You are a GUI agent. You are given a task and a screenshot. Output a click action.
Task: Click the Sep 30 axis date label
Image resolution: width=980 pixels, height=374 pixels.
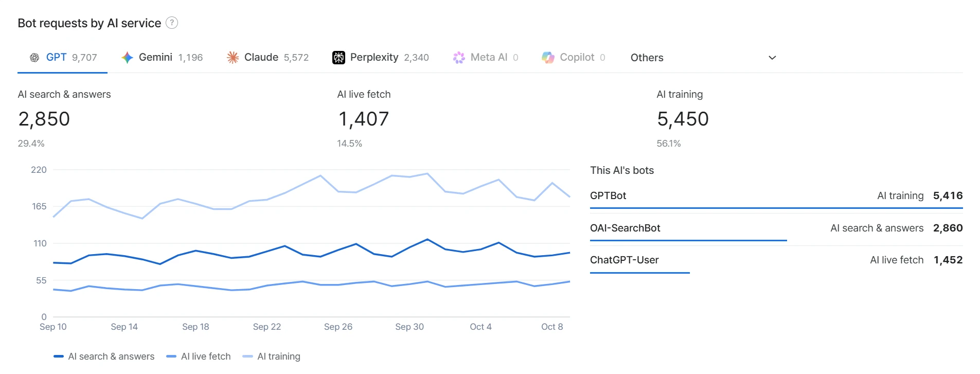pyautogui.click(x=409, y=327)
